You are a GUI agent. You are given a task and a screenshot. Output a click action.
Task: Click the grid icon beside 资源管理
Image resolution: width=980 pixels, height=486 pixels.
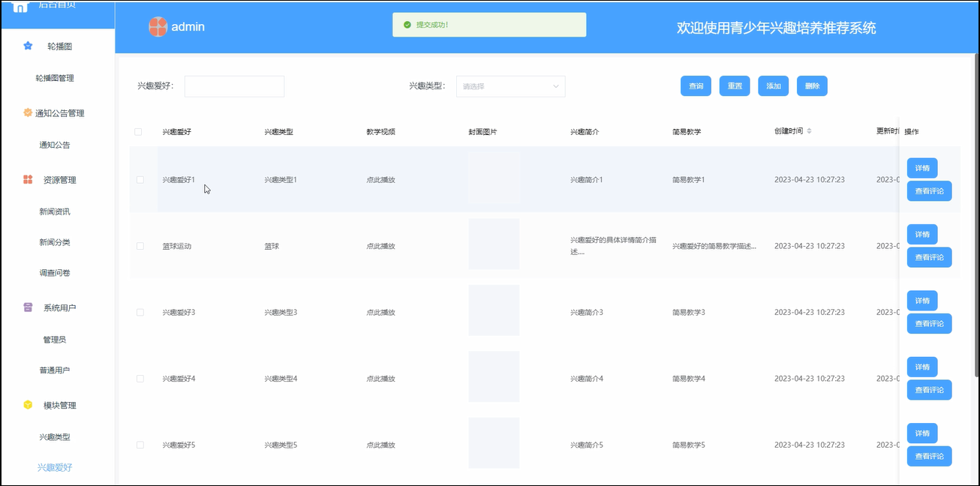[28, 180]
